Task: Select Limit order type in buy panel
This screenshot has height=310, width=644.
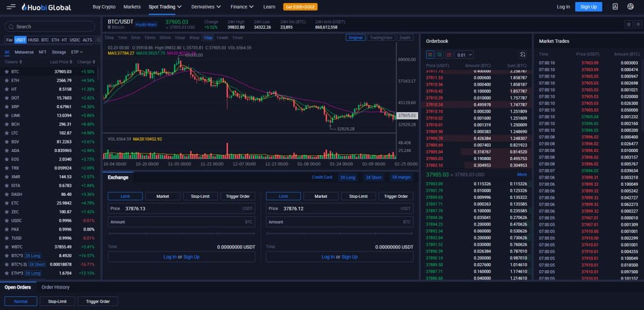Action: (125, 196)
